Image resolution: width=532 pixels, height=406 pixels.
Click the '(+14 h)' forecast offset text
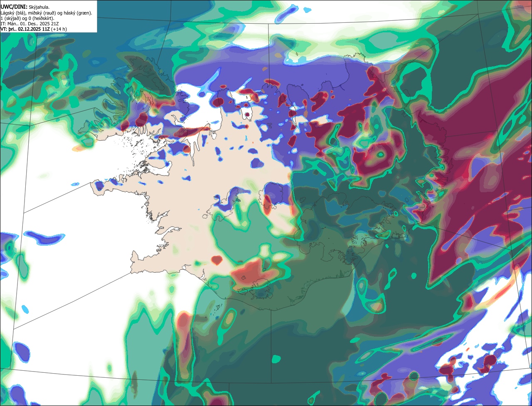[x=59, y=29]
